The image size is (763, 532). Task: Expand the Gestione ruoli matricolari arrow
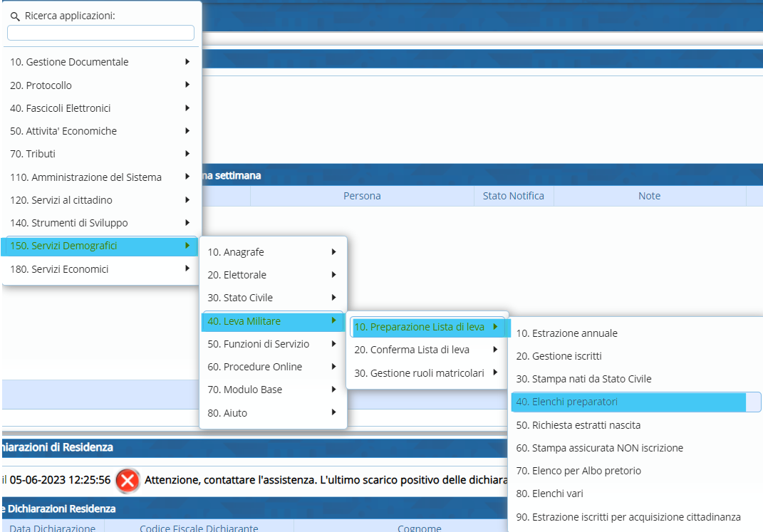[495, 372]
